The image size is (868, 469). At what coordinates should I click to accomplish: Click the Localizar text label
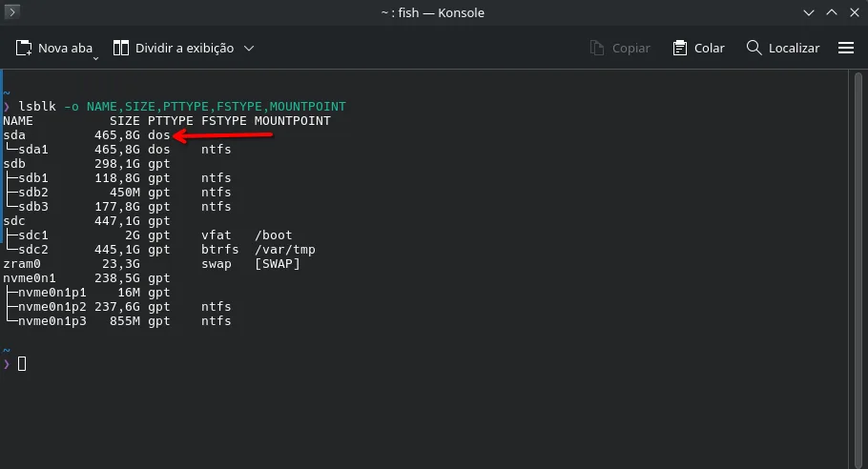pos(794,48)
